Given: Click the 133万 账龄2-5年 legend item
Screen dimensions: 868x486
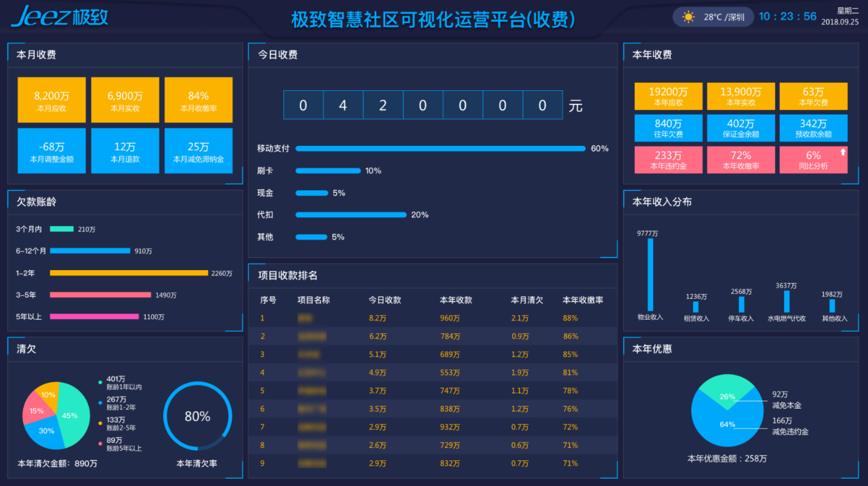Looking at the screenshot, I should tap(117, 424).
